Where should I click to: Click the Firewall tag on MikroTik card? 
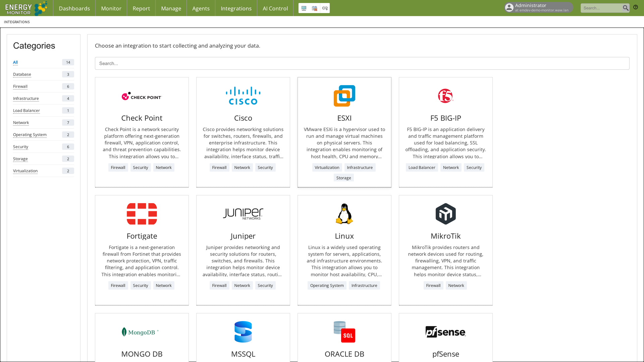point(433,286)
